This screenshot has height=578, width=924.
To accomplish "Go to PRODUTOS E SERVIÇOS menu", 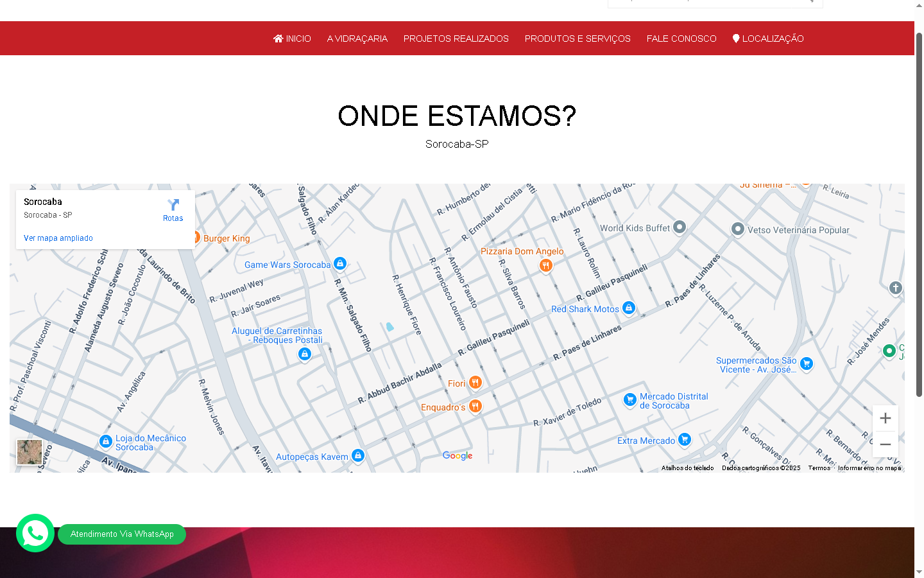I will click(577, 39).
